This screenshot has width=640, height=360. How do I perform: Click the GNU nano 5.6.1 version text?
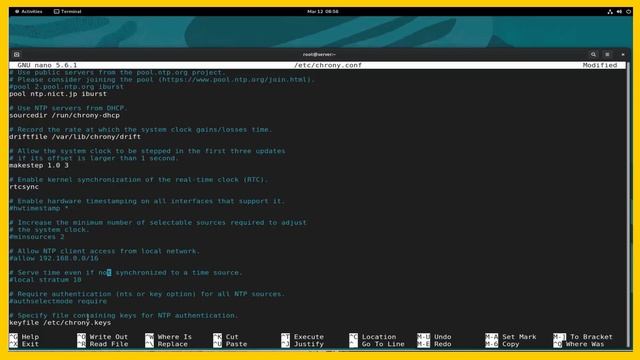coord(47,65)
